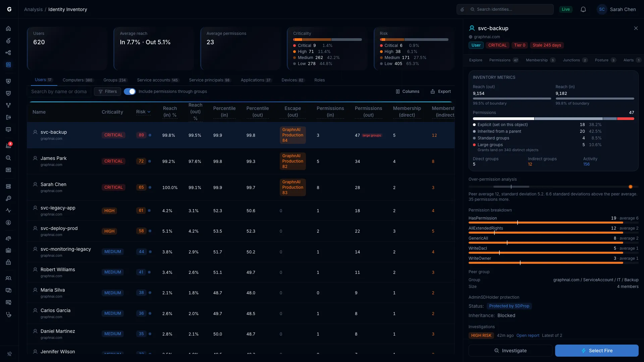Open the activity pulse icon in the sidebar
Viewport: 644px width, 362px height.
[8, 210]
